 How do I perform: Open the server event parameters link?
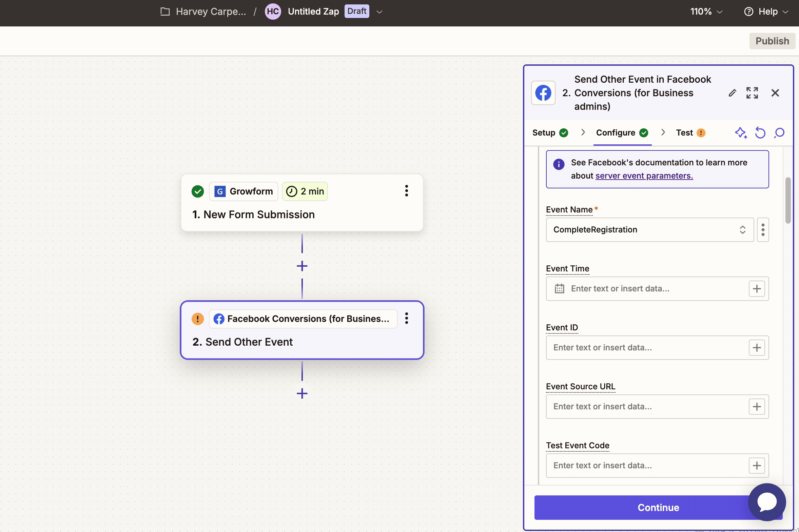644,176
